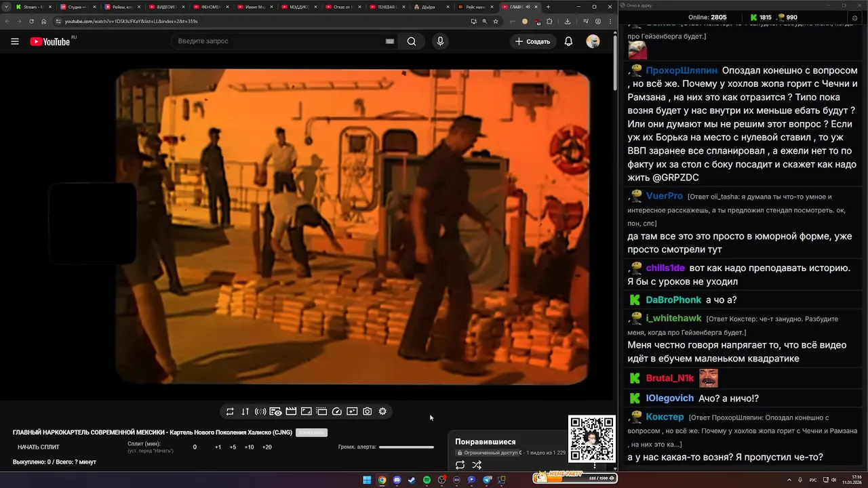Viewport: 868px width, 488px height.
Task: Click the YouTube search magnifier button
Action: pos(412,41)
